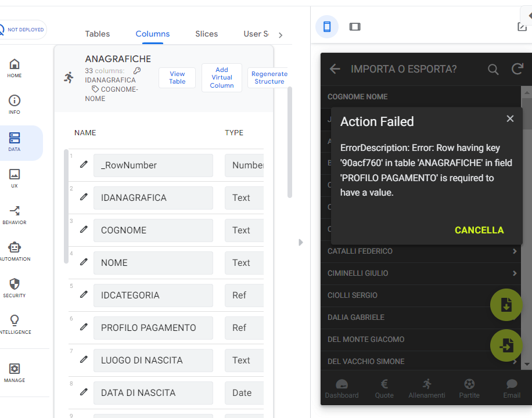The width and height of the screenshot is (532, 418).
Task: Click the ANAGRAFICHE table running-person icon
Action: [69, 77]
